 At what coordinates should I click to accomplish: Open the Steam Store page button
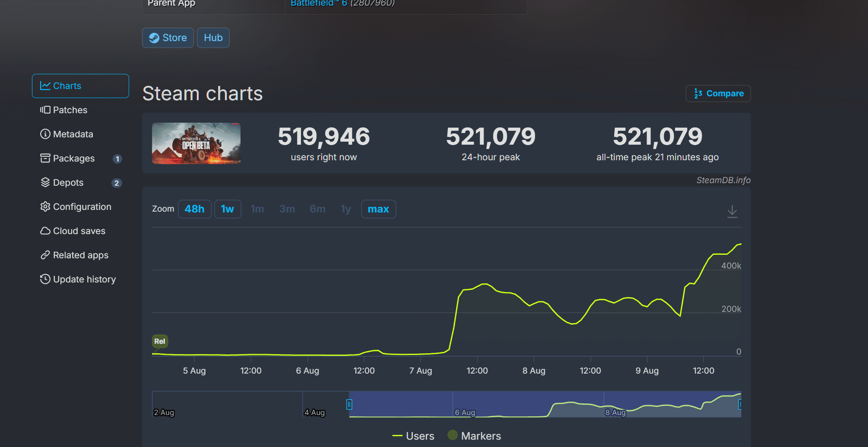pyautogui.click(x=168, y=38)
